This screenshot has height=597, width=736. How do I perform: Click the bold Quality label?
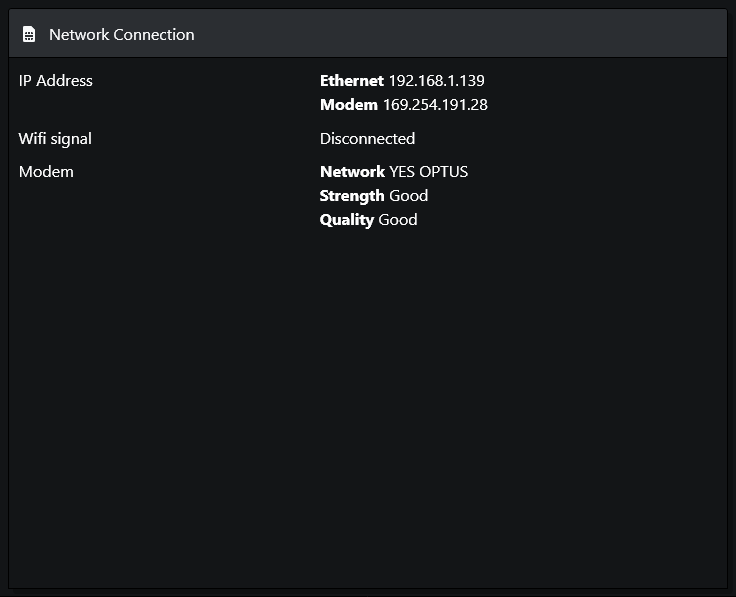[346, 220]
